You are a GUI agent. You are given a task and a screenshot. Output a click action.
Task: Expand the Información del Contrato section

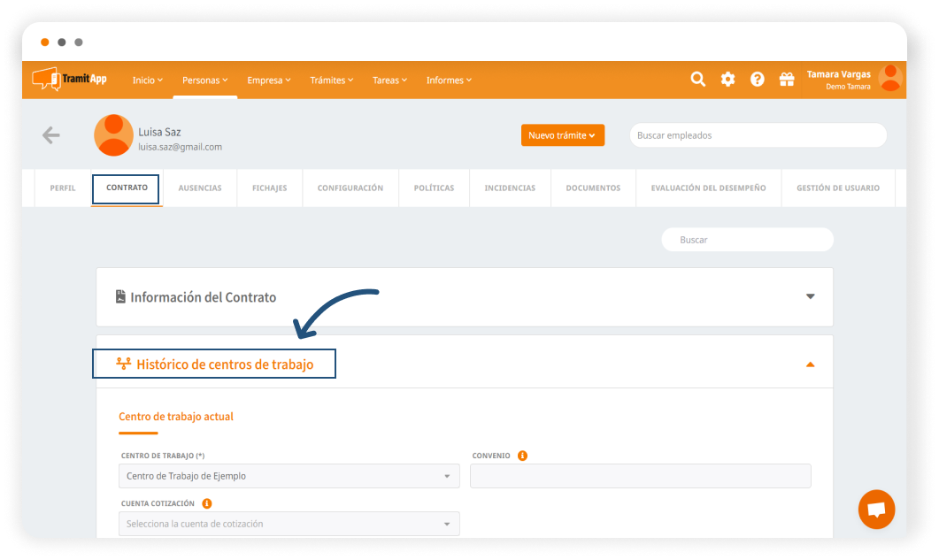click(x=810, y=296)
